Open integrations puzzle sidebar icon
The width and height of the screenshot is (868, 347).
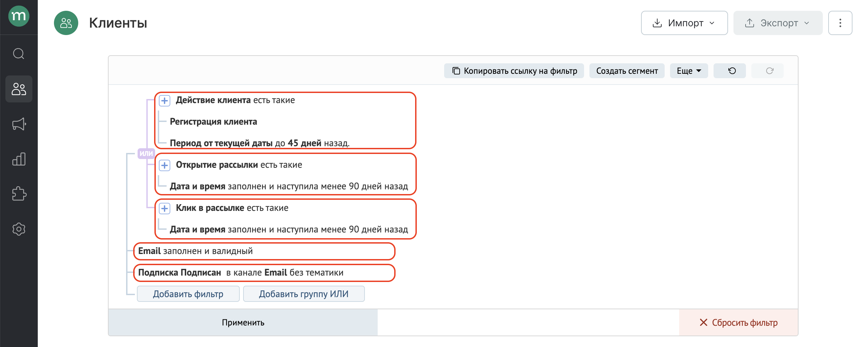tap(19, 194)
